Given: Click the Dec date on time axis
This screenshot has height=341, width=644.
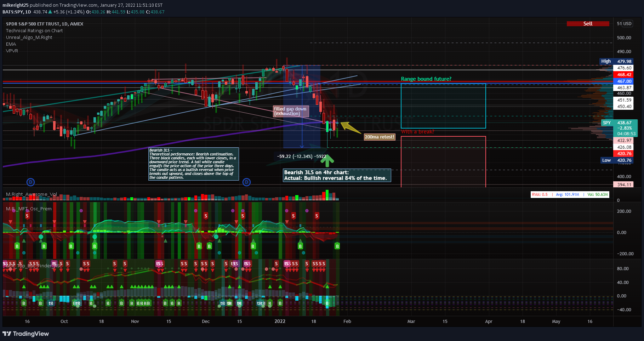Looking at the screenshot, I should click(x=206, y=322).
